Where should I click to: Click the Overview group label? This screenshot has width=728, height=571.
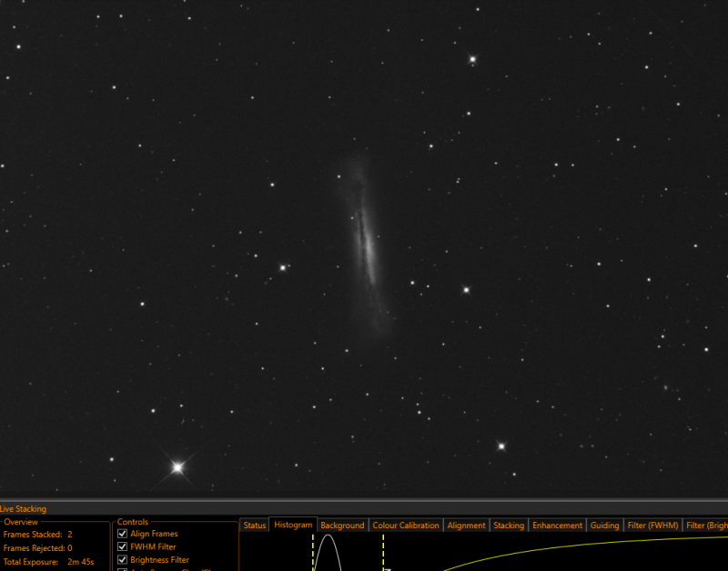pos(21,522)
